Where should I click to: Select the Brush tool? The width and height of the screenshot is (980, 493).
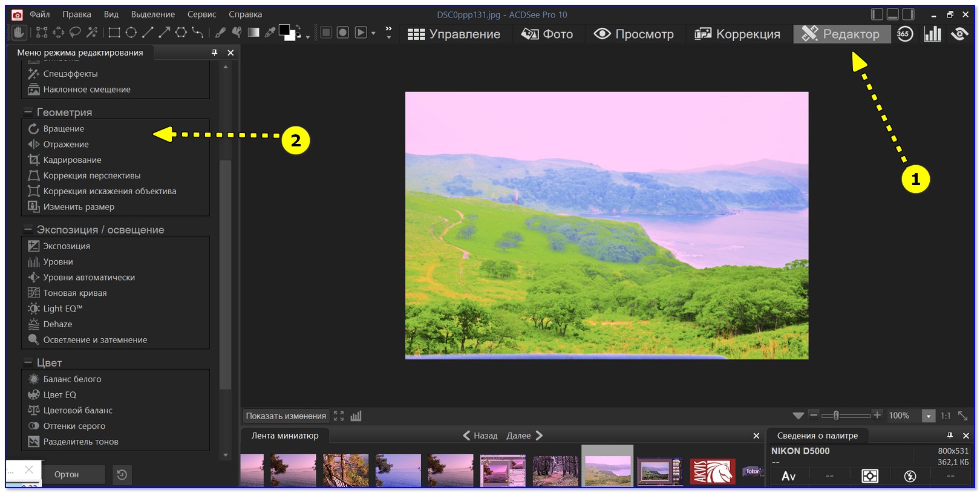[x=221, y=33]
